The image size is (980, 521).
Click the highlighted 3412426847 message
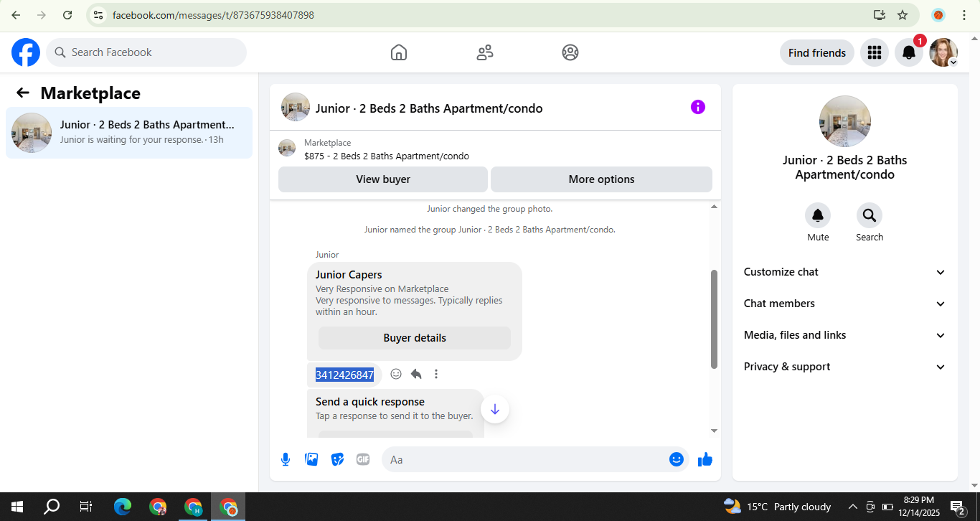click(x=344, y=375)
